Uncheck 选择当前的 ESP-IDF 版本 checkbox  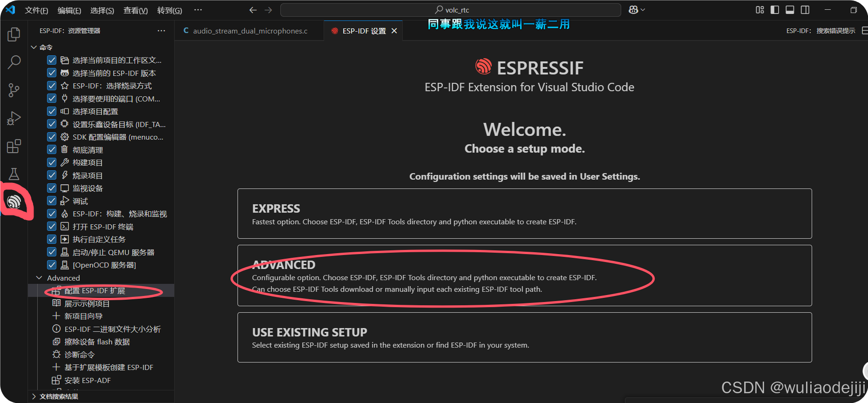[x=52, y=73]
